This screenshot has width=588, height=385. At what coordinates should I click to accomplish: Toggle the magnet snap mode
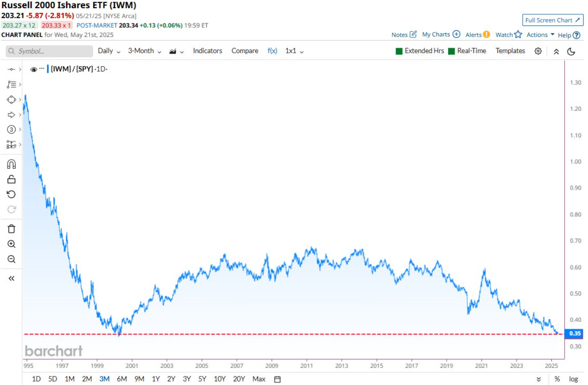(12, 164)
